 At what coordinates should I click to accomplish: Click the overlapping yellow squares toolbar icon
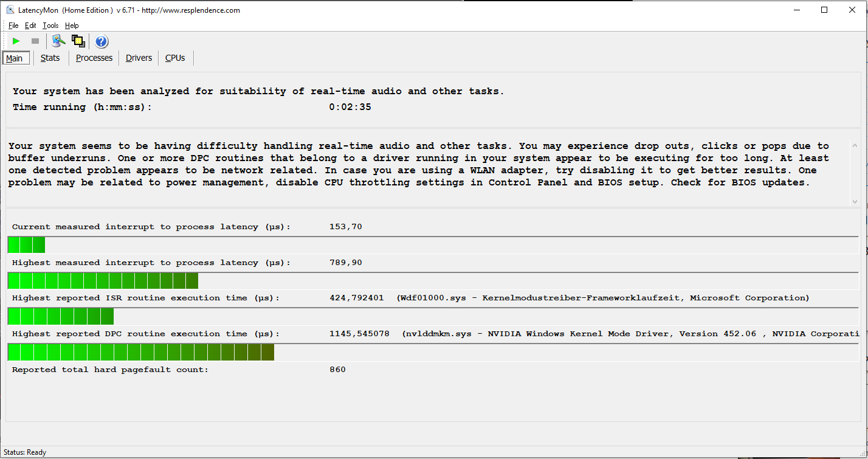(78, 41)
